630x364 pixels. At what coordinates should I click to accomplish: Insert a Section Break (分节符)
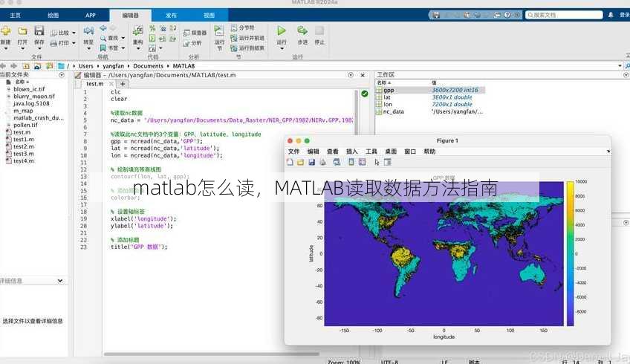(243, 27)
